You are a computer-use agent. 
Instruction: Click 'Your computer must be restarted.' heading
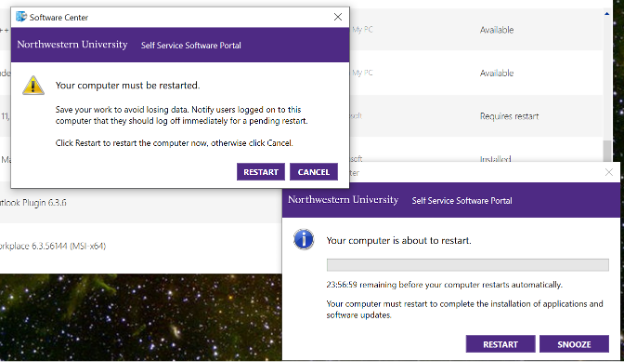coord(128,86)
